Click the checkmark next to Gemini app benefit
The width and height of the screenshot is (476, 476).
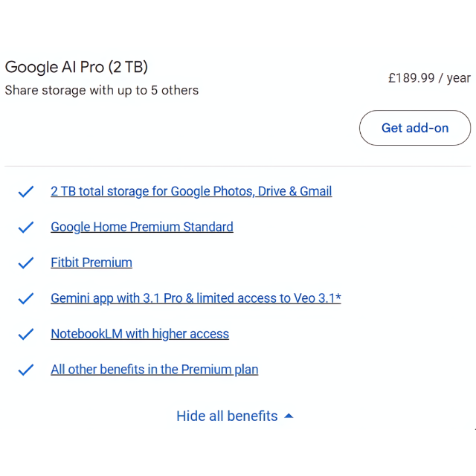(x=26, y=299)
